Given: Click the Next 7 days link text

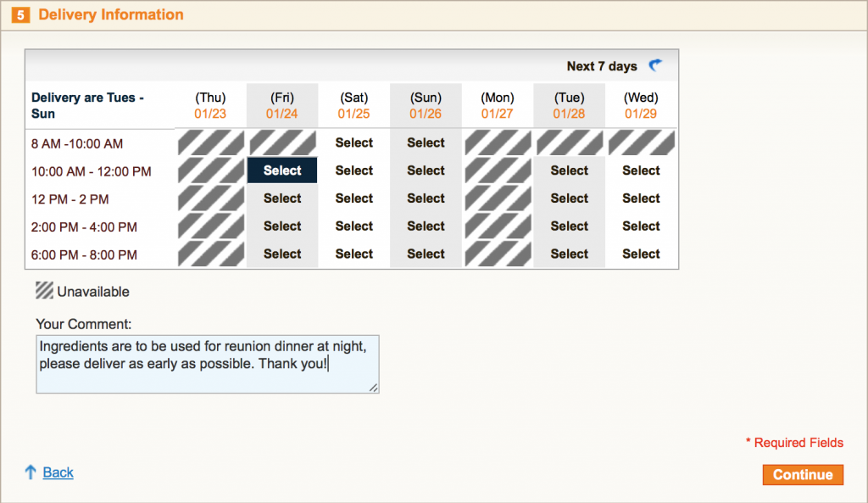Looking at the screenshot, I should [x=602, y=66].
